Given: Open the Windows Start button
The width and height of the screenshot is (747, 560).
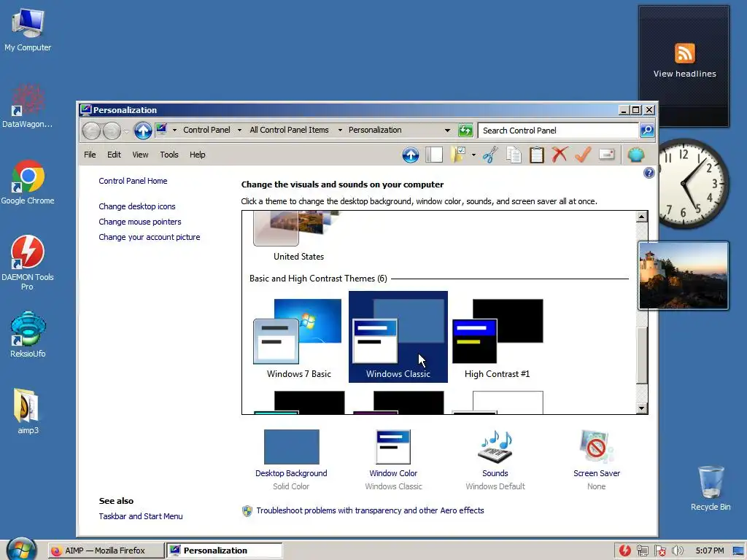Looking at the screenshot, I should (x=21, y=549).
